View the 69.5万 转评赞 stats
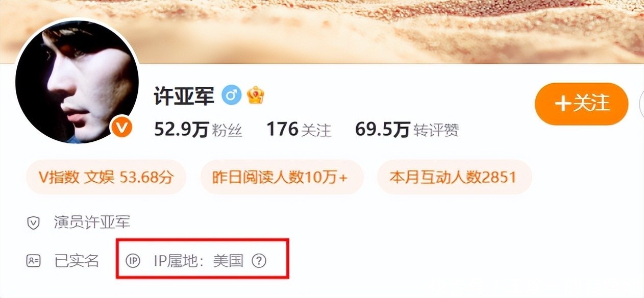Screen dimensions: 644x298 (x=407, y=130)
